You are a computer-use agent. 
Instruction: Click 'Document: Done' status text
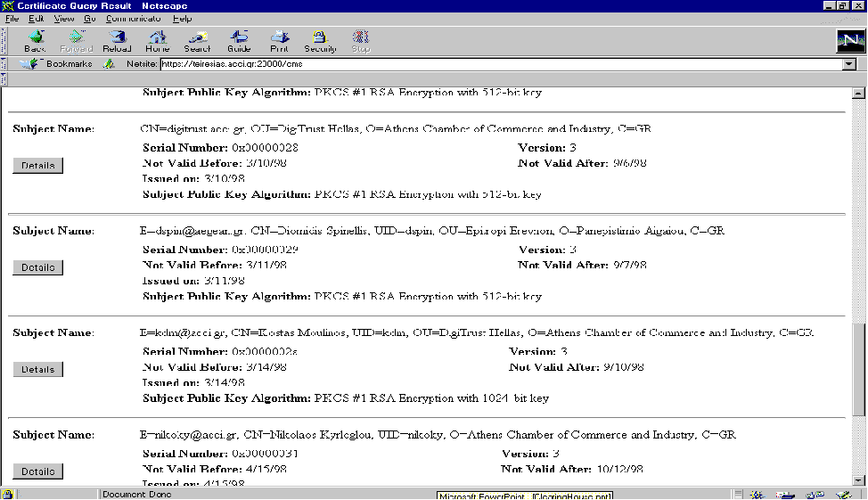click(x=136, y=494)
